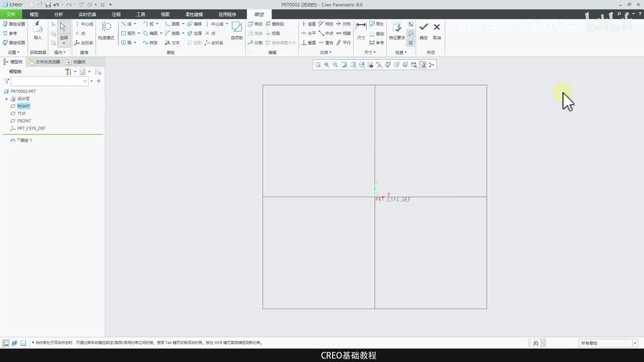
Task: Select the 倒角 chamfer tool
Action: click(172, 33)
